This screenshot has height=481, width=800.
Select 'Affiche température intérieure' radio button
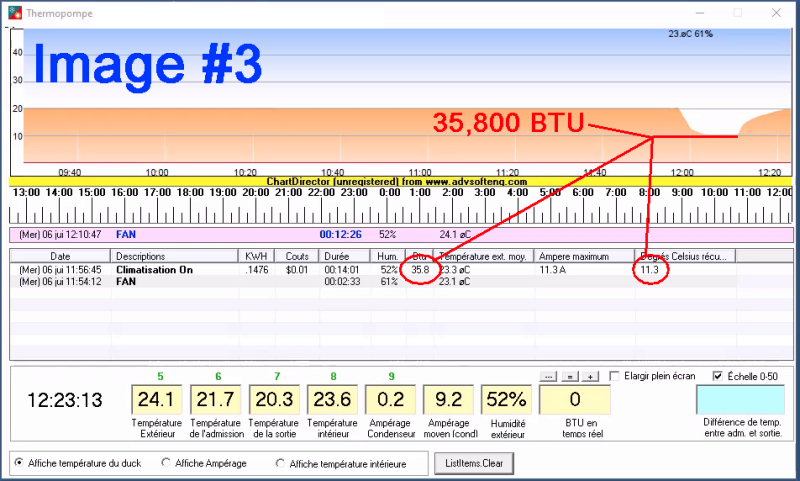click(280, 463)
